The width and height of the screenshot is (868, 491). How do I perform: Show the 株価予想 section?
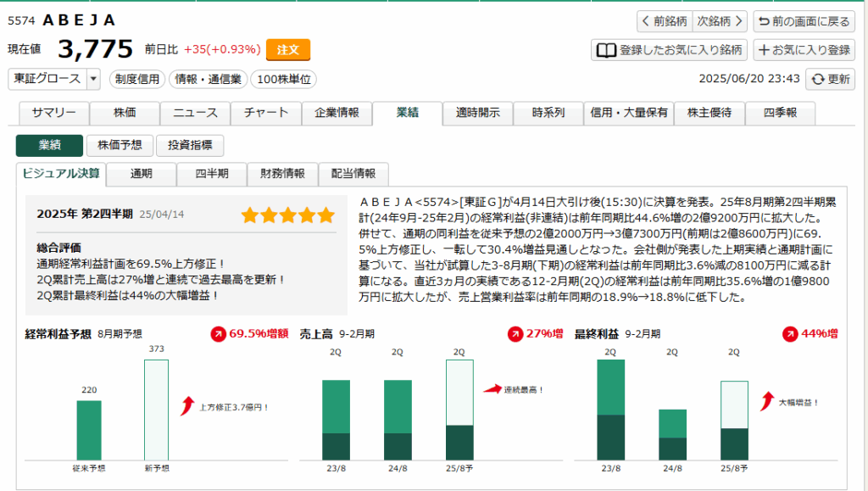point(120,146)
